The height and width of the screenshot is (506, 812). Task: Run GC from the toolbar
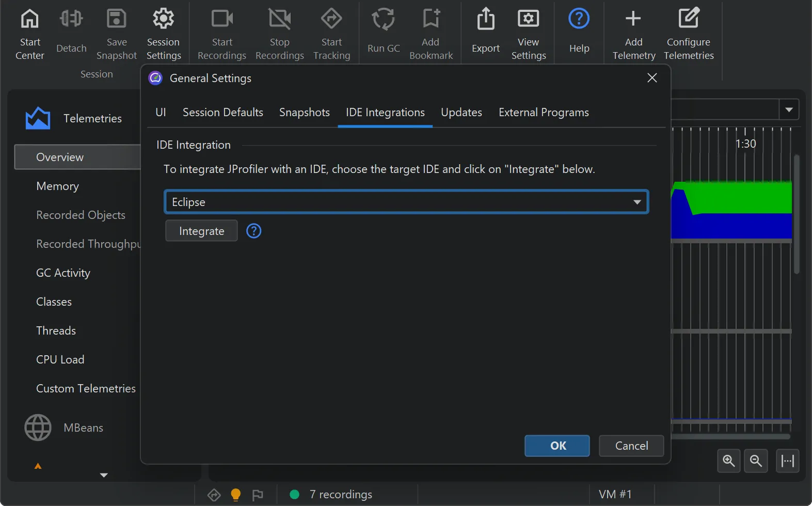[x=384, y=31]
